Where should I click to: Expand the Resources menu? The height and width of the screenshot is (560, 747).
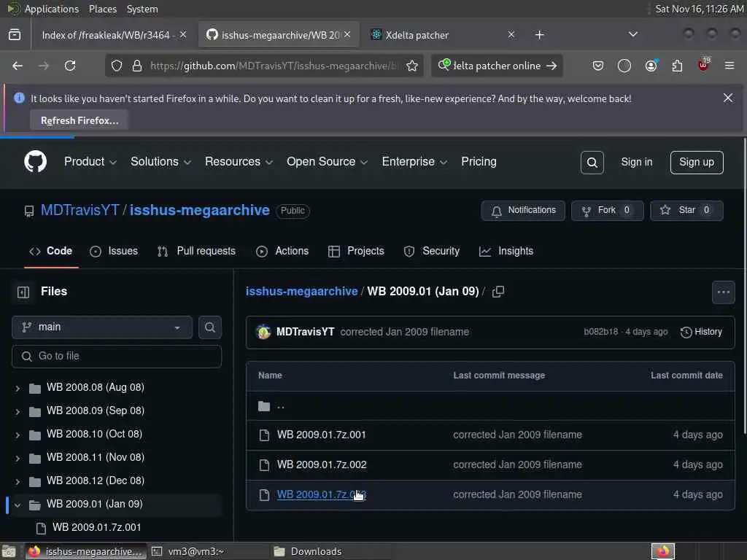pos(239,162)
